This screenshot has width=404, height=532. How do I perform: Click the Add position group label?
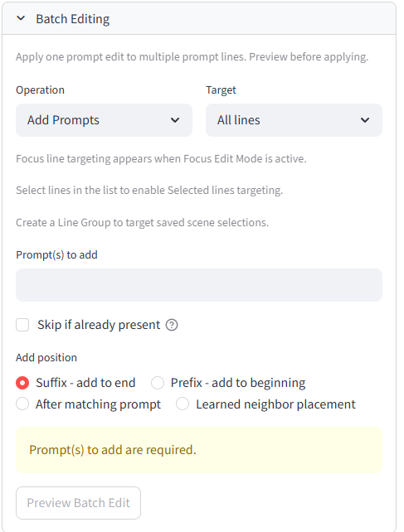point(46,358)
